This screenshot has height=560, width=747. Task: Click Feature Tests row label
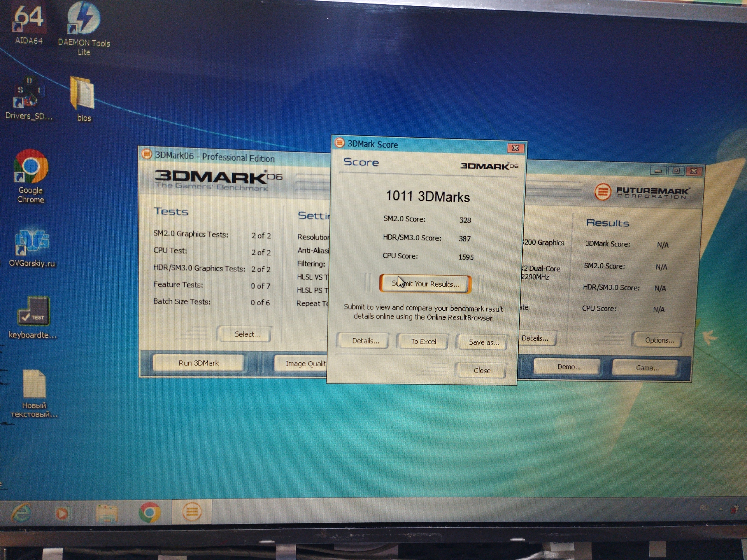(x=178, y=285)
